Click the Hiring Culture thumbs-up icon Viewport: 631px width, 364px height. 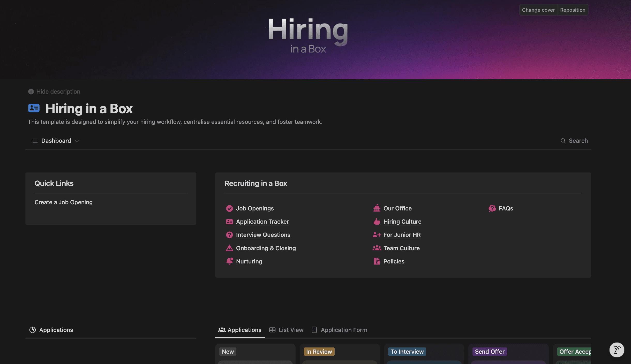[x=377, y=221]
